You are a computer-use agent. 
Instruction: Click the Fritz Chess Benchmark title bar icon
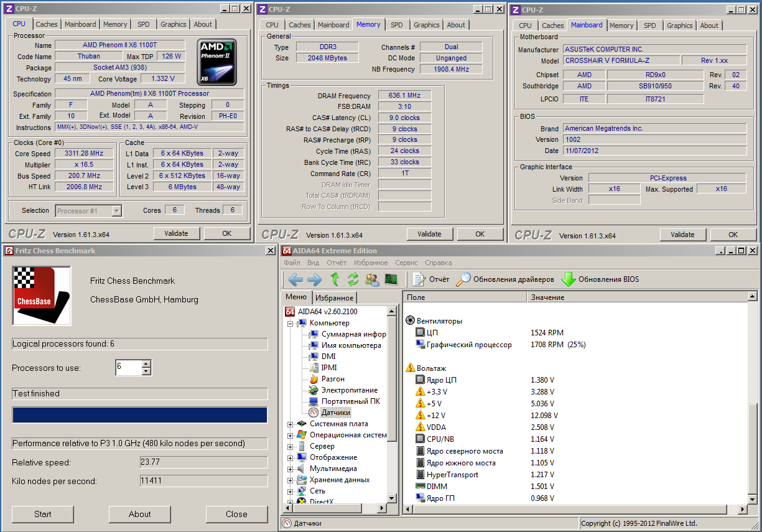(x=9, y=251)
